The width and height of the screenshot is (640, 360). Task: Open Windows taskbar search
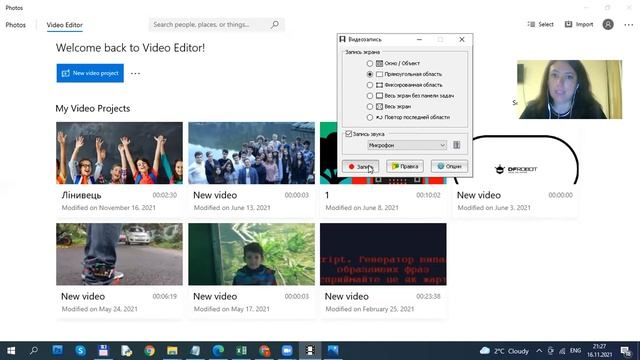tap(34, 351)
